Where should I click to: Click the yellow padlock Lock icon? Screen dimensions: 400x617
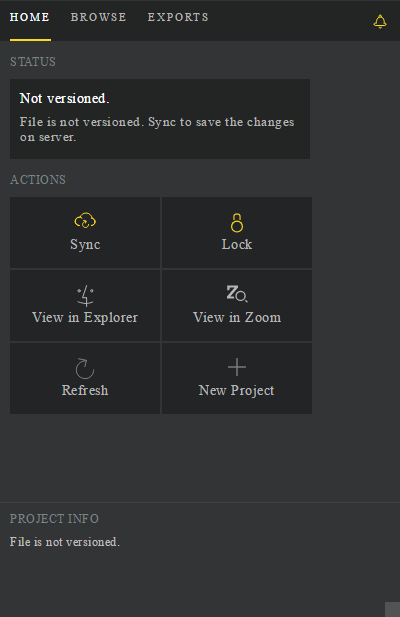[237, 223]
